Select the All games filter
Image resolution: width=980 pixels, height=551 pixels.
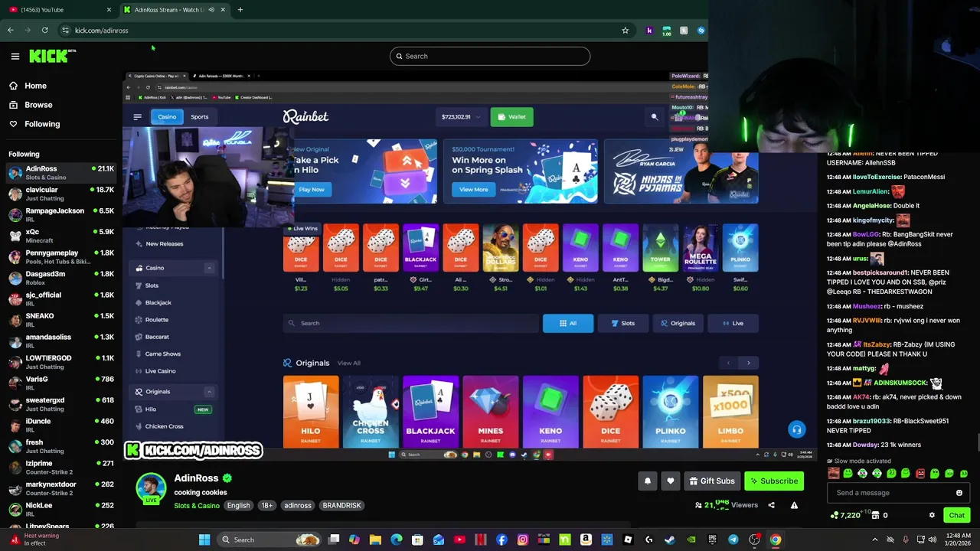tap(567, 323)
